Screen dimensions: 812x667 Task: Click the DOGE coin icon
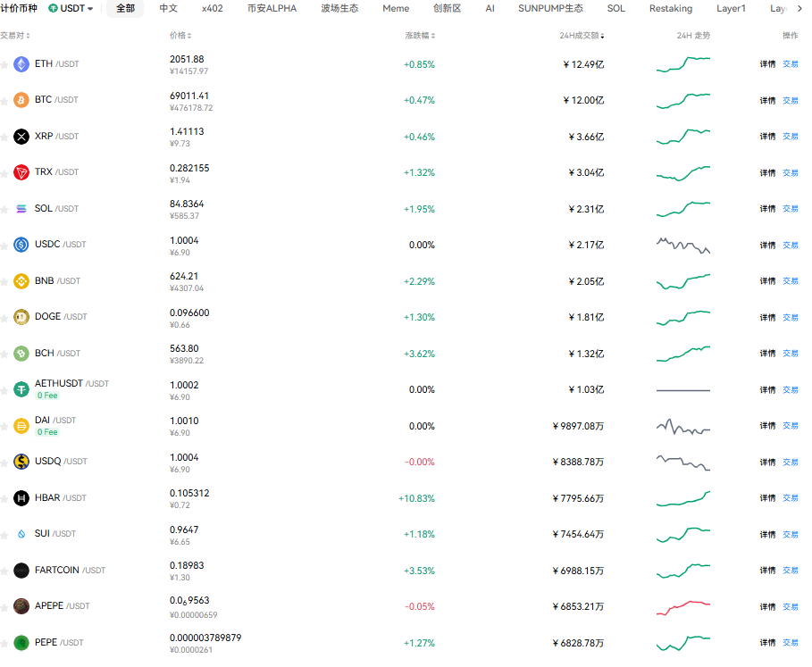[21, 317]
